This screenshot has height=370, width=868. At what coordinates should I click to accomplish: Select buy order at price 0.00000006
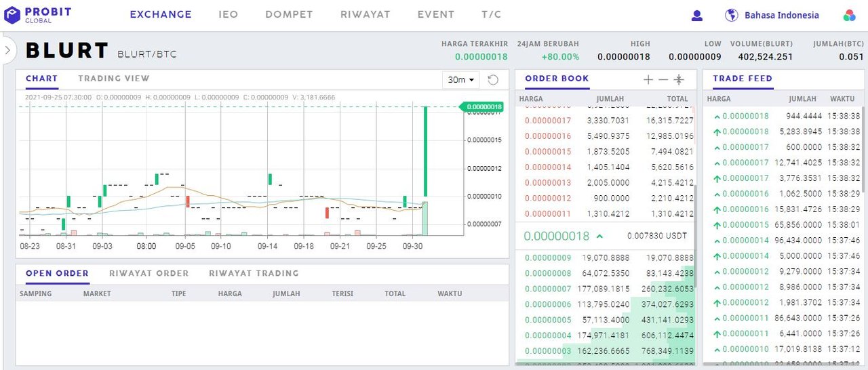(605, 305)
